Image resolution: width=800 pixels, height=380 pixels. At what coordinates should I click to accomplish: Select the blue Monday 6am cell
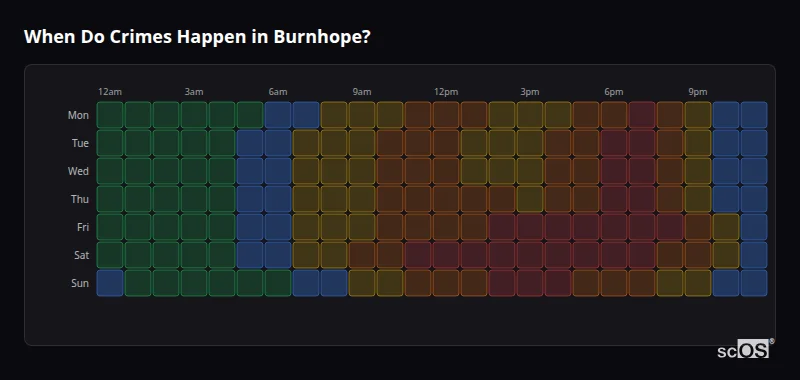coord(278,115)
